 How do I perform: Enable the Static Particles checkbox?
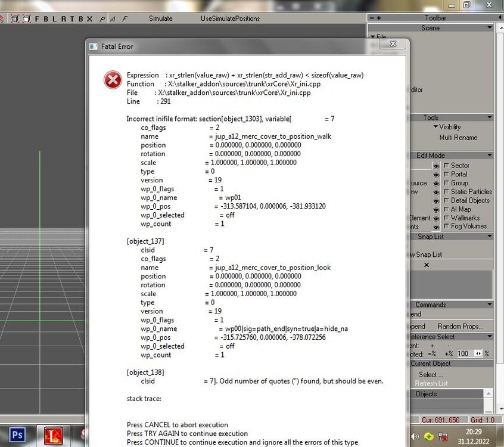[446, 192]
